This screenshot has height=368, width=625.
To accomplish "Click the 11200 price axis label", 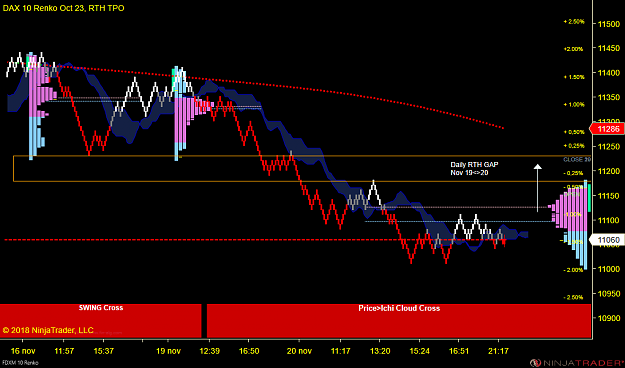I will (x=609, y=171).
